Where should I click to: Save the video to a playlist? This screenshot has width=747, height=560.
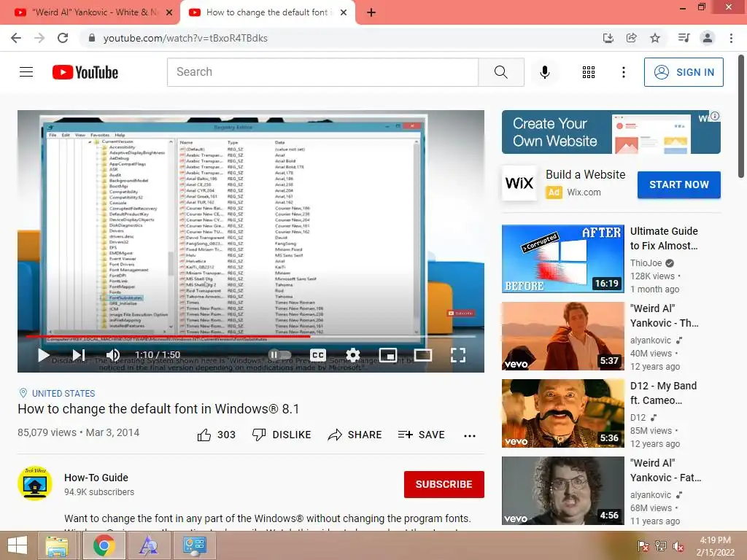point(421,435)
